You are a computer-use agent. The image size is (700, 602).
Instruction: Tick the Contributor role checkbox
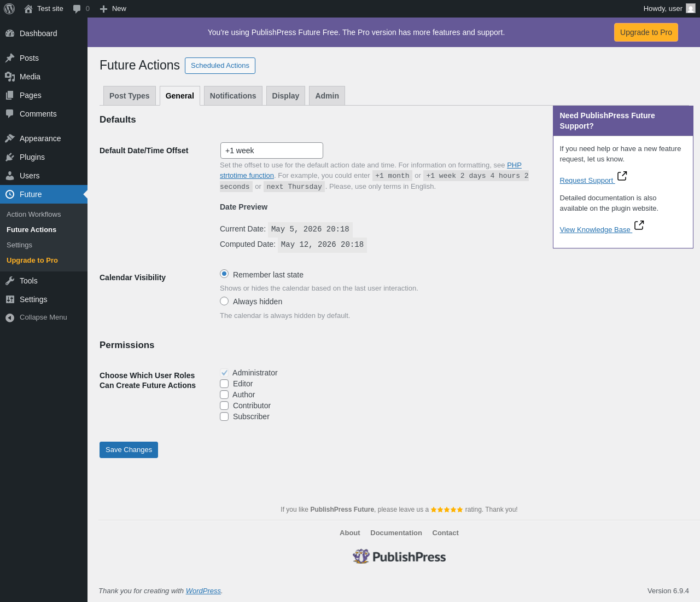(224, 406)
